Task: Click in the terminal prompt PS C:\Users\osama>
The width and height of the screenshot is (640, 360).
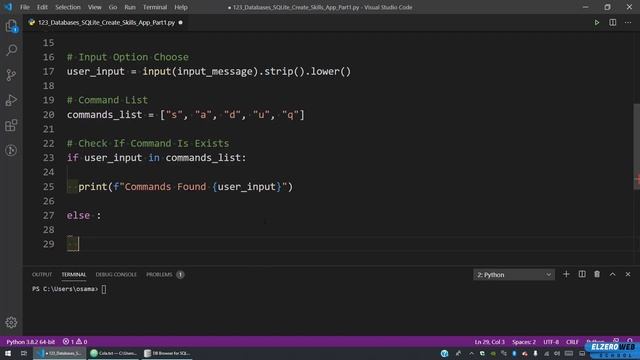Action: point(65,289)
